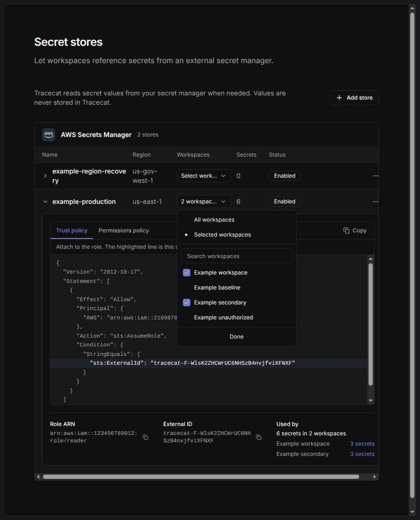Copy the External ID value
The width and height of the screenshot is (420, 520).
click(259, 437)
